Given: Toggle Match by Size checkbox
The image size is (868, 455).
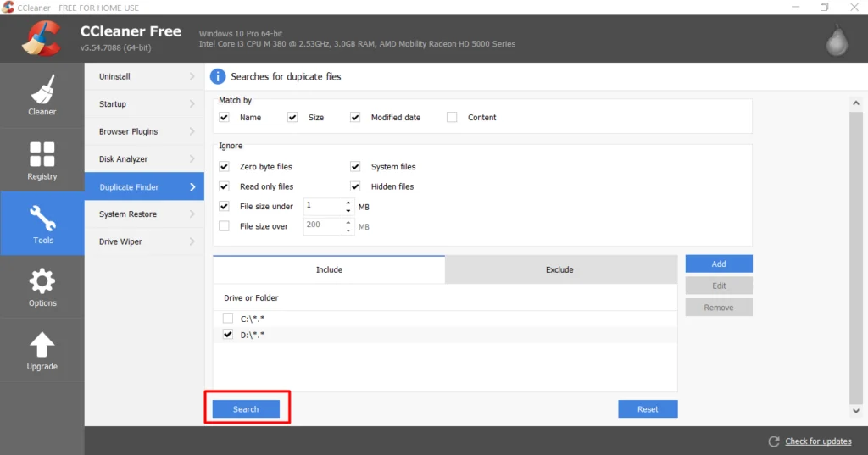Looking at the screenshot, I should 292,117.
